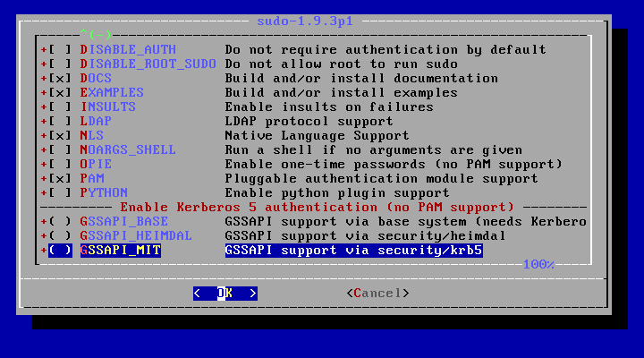644x358 pixels.
Task: Click the LDAP option label
Action: (96, 121)
